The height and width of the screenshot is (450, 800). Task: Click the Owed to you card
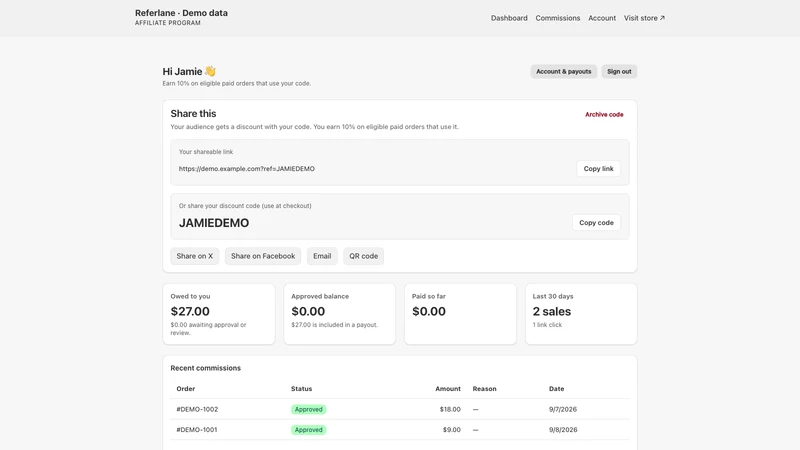(x=219, y=314)
